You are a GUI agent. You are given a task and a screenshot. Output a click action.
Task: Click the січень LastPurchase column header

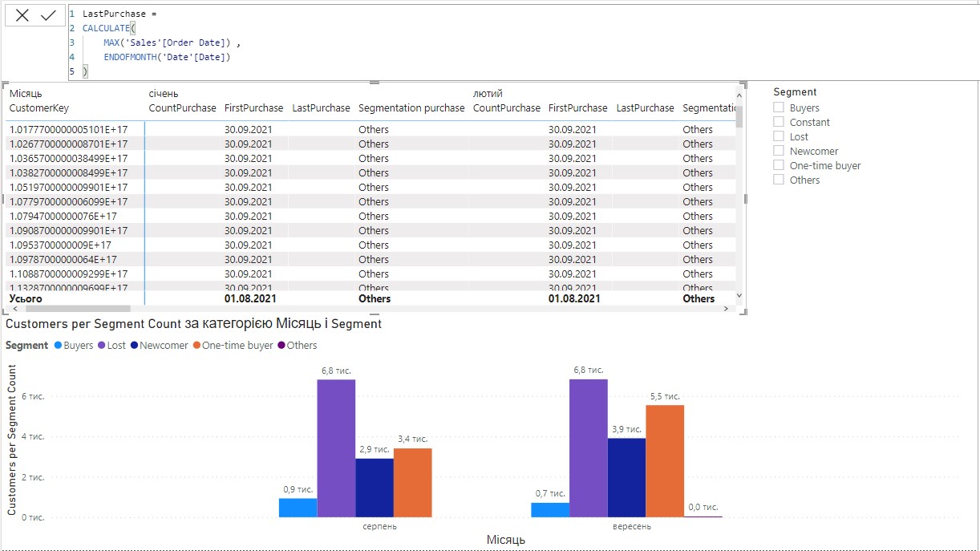coord(322,108)
